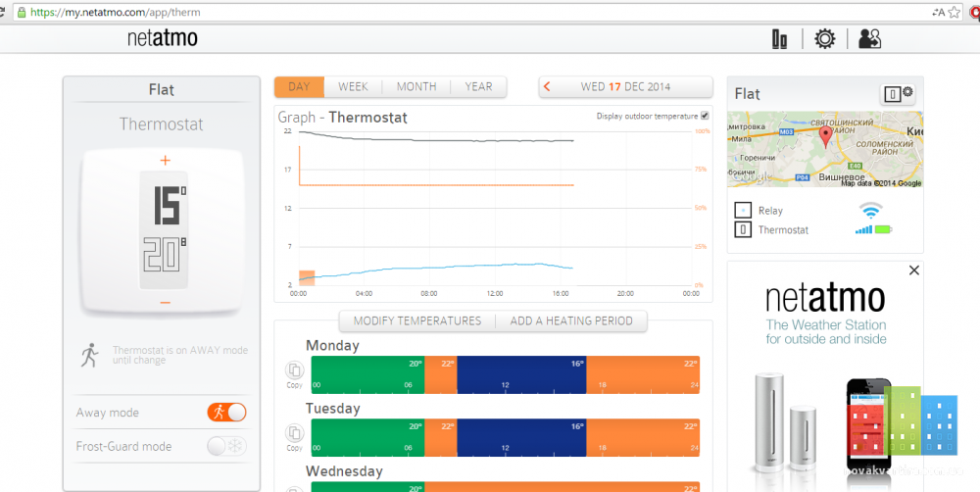The image size is (980, 492).
Task: Click the away mode walking person icon
Action: (90, 355)
